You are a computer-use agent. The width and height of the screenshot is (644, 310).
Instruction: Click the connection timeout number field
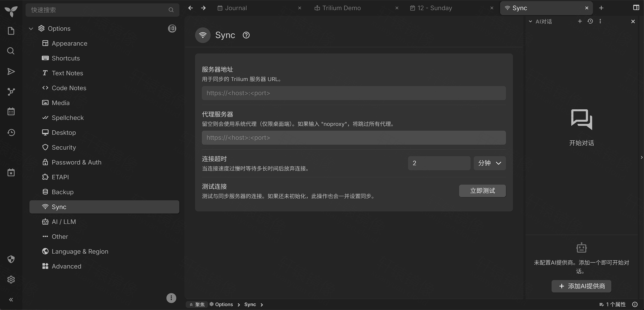point(439,163)
